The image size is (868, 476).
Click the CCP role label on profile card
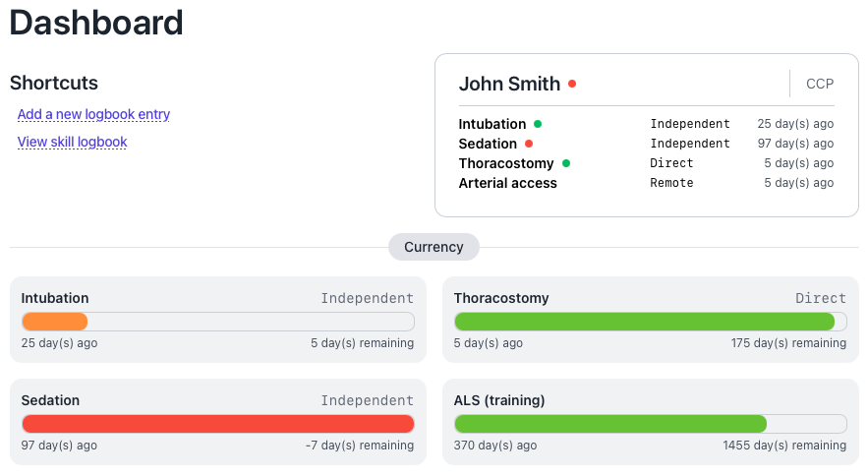pos(820,84)
